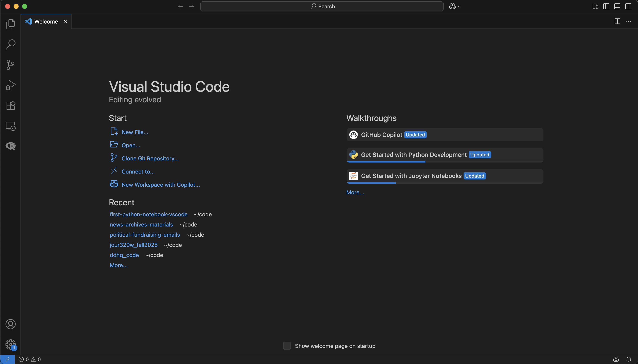The image size is (638, 364).
Task: Show More recent folders
Action: pyautogui.click(x=118, y=265)
